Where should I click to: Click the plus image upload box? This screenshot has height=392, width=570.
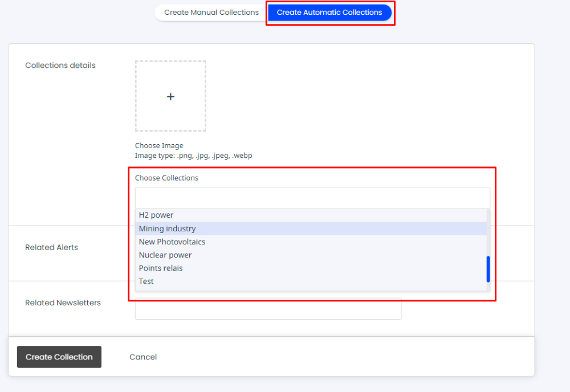click(x=170, y=96)
